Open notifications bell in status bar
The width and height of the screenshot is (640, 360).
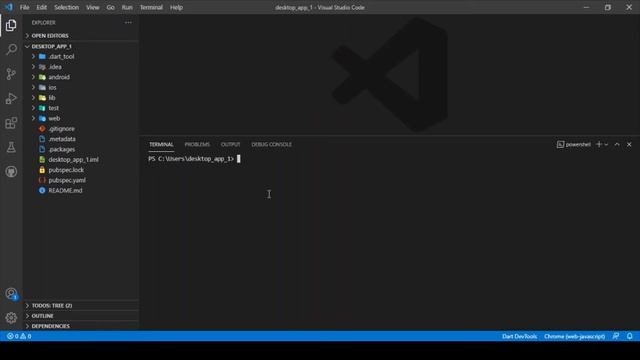630,336
